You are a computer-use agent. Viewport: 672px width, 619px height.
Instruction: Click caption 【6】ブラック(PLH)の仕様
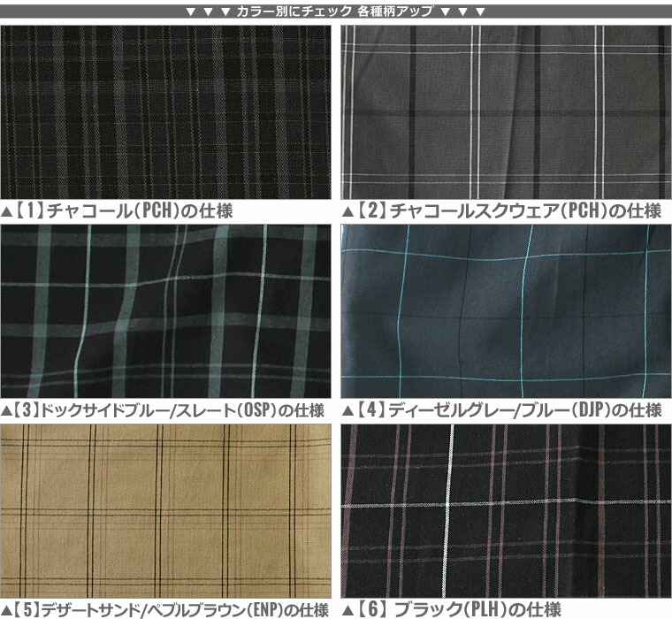[452, 609]
